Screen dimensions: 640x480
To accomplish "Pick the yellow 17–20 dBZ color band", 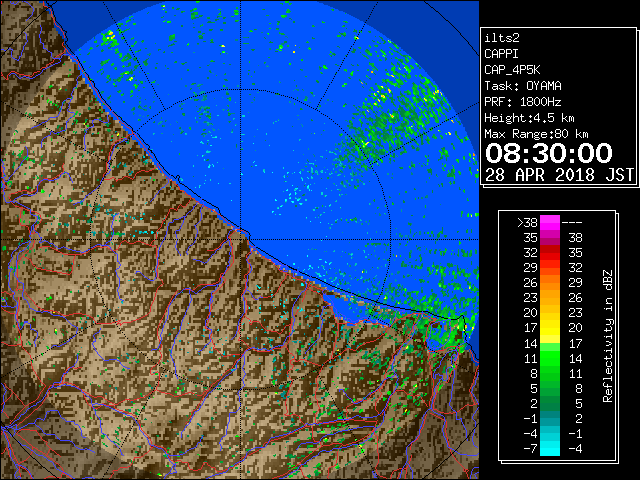I will tap(550, 328).
